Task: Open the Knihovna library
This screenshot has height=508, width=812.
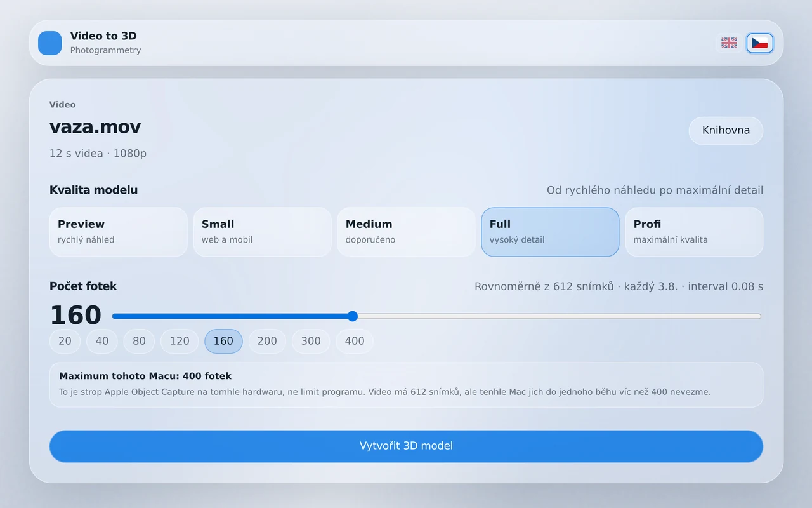Action: coord(726,130)
